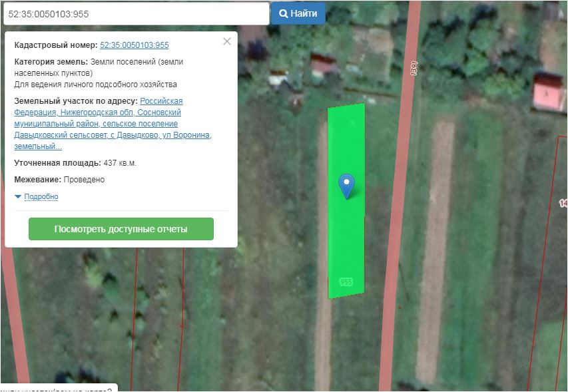568x392 pixels.
Task: Open the cadastral number link 52:35:0050103:955
Action: point(135,45)
